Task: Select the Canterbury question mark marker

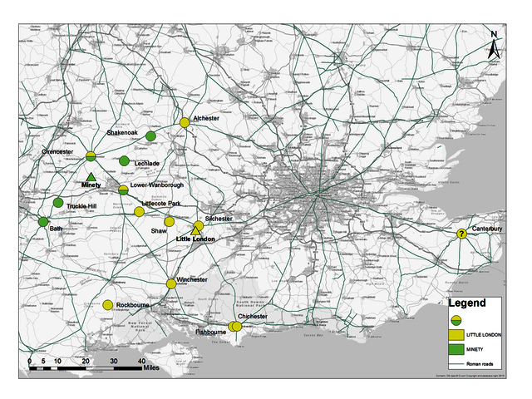Action: point(461,234)
